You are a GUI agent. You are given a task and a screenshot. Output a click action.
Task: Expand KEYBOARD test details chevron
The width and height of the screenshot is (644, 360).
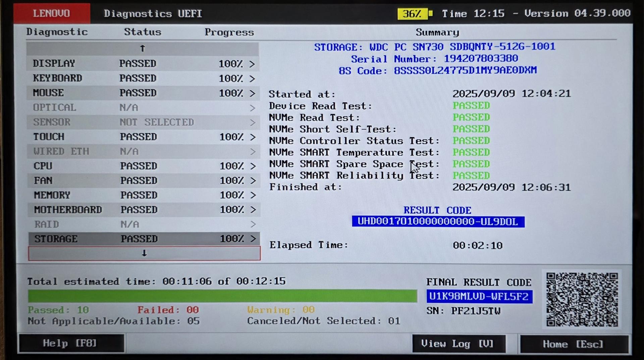click(x=252, y=79)
